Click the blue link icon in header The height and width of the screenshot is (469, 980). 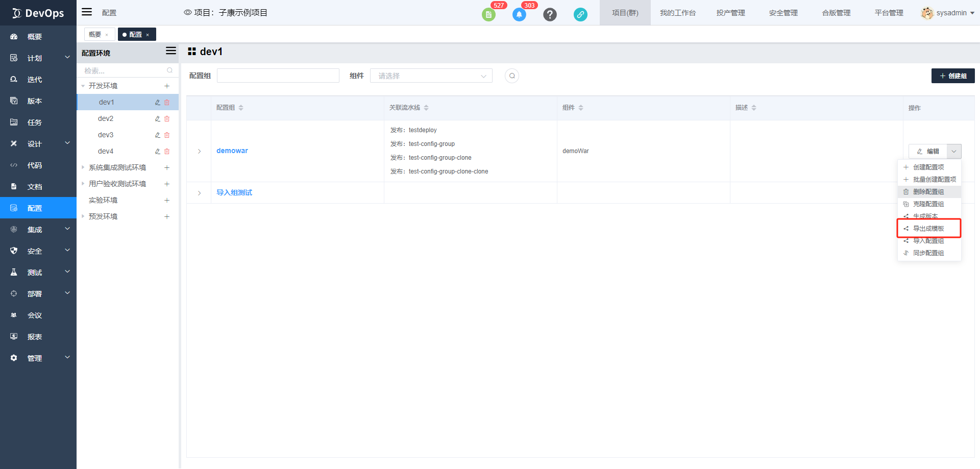click(580, 15)
